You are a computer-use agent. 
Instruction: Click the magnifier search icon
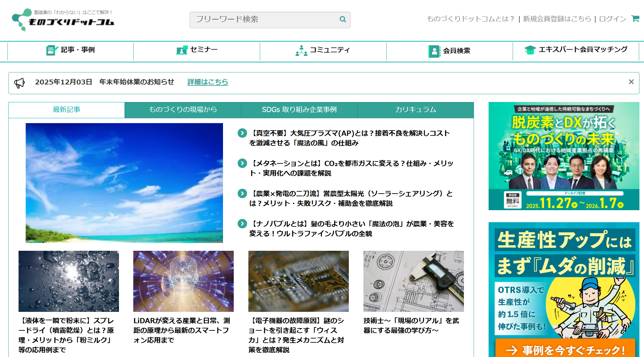tap(342, 19)
